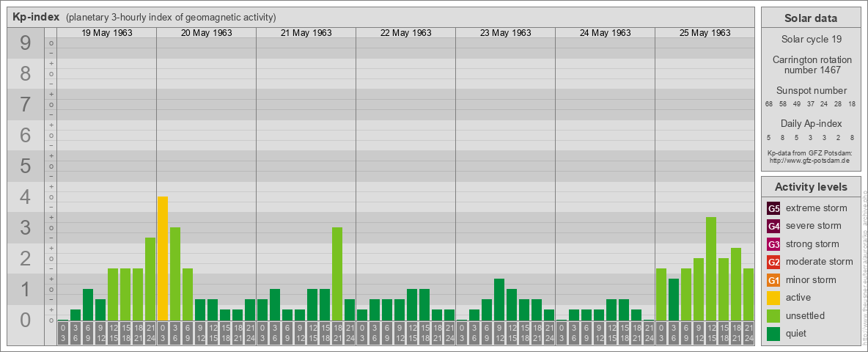Viewport: 868px width, 352px height.
Task: Click the G5 extreme storm badge
Action: coord(773,208)
